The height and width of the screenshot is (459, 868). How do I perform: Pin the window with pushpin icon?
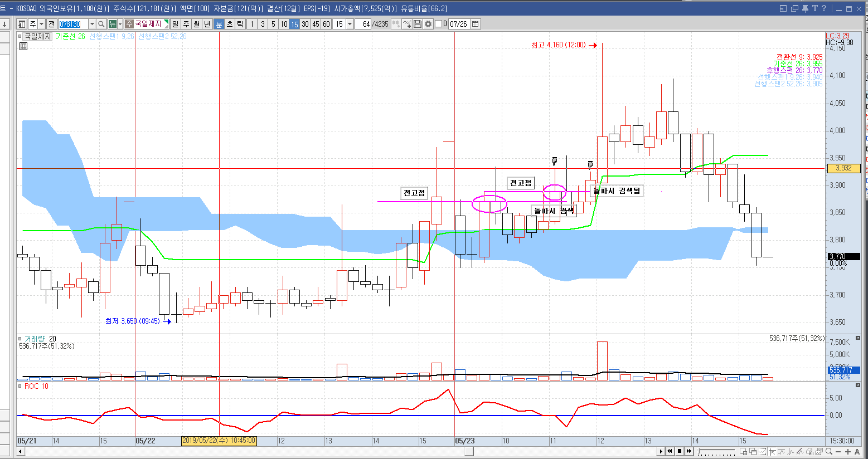pos(804,8)
